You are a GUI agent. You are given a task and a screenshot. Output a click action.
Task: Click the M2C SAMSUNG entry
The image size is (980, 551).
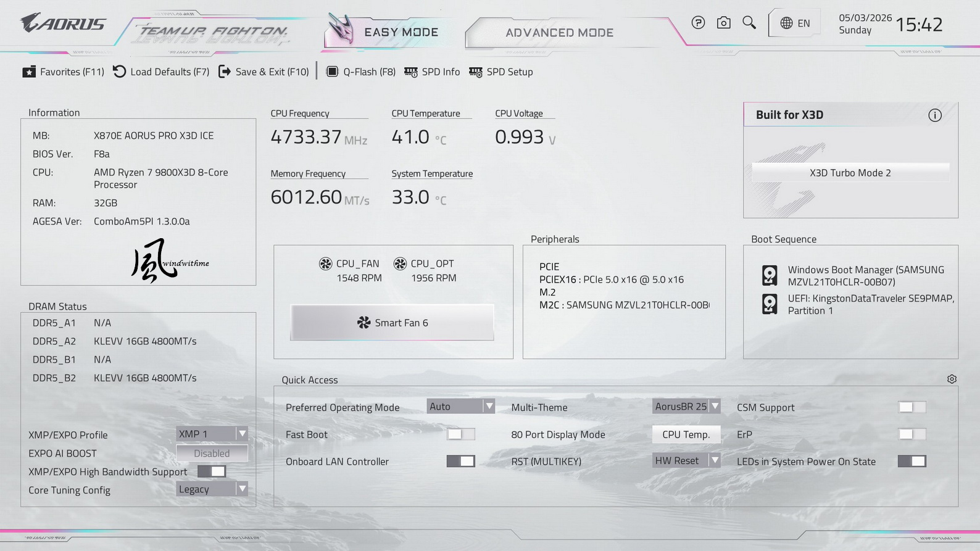click(625, 305)
